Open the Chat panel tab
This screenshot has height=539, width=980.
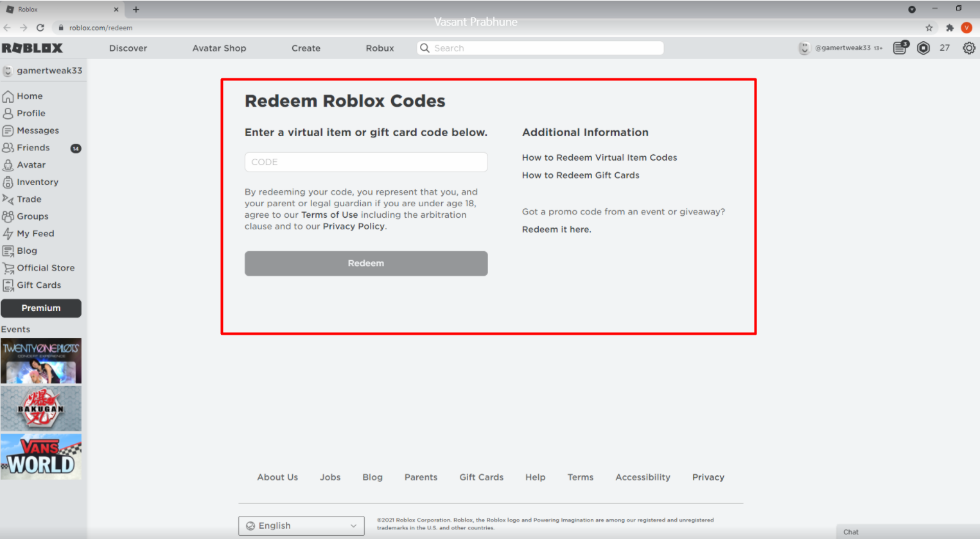pos(908,532)
